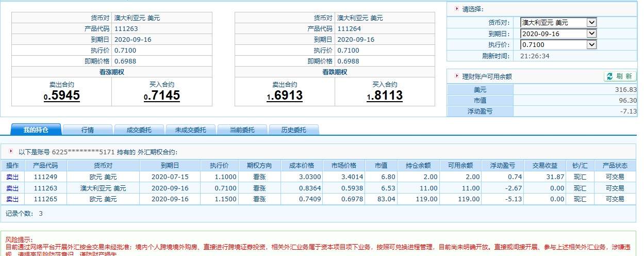Click the 交易收益 column header
This screenshot has height=256, width=644.
point(544,166)
